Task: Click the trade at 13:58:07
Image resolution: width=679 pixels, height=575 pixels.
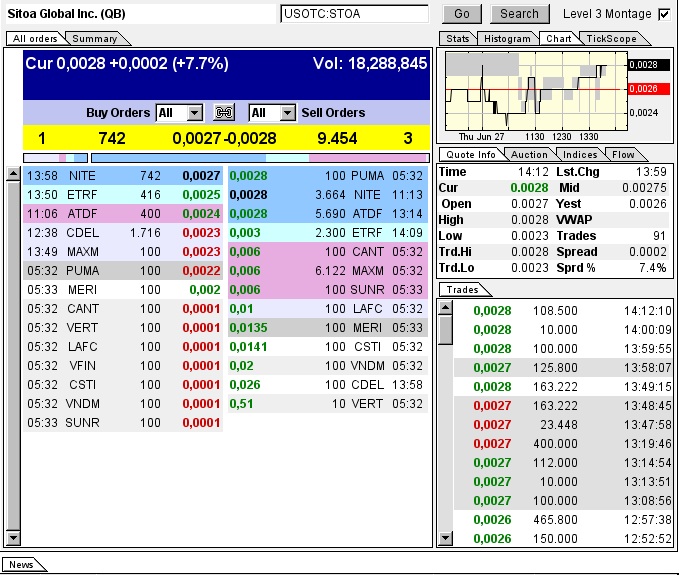Action: [x=563, y=368]
